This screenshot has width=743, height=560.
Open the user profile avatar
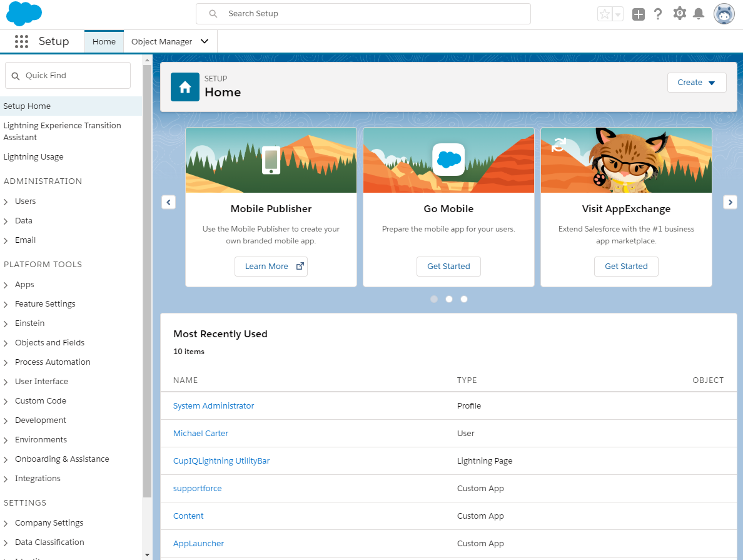pyautogui.click(x=724, y=14)
